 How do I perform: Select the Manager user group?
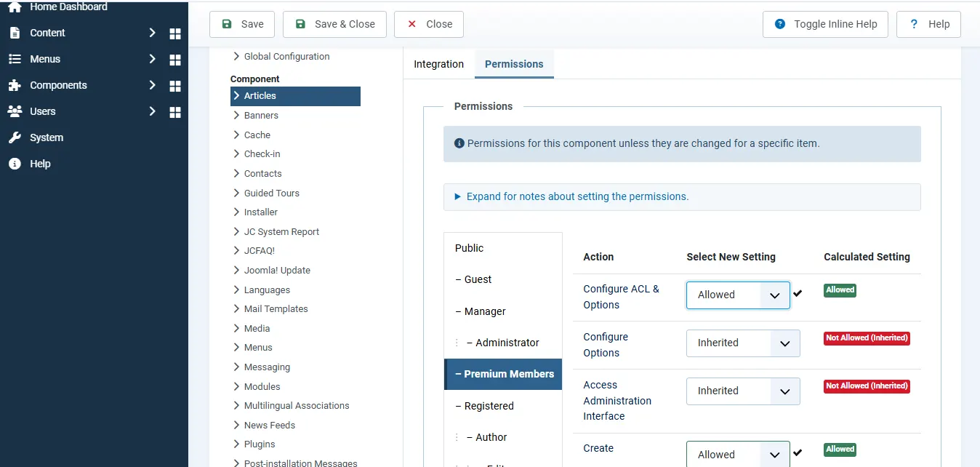[503, 311]
